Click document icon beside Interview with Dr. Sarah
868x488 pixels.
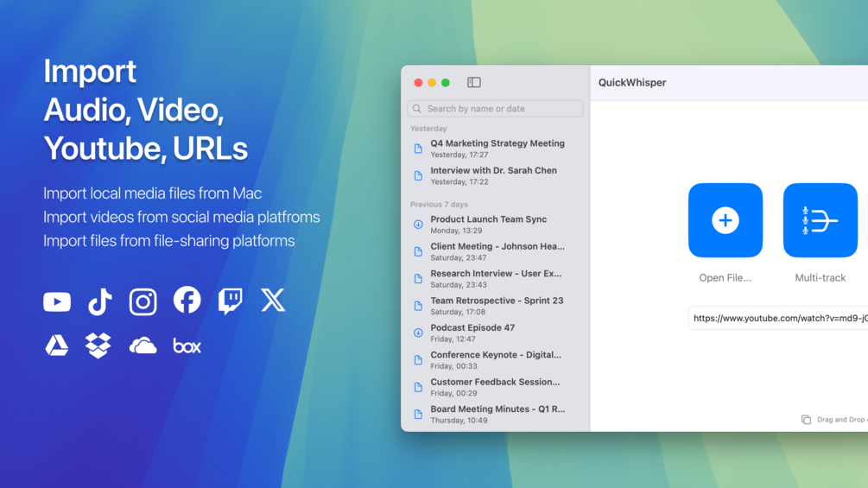pyautogui.click(x=419, y=175)
